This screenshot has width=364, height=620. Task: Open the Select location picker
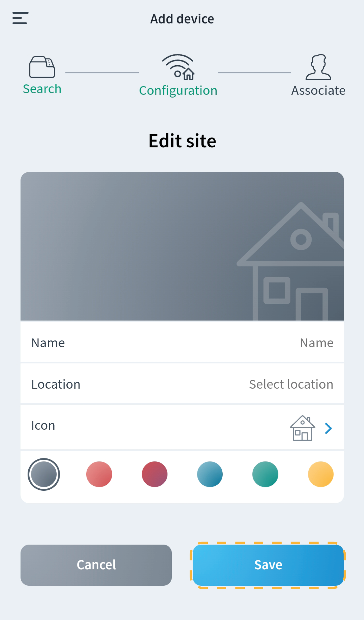coord(291,384)
